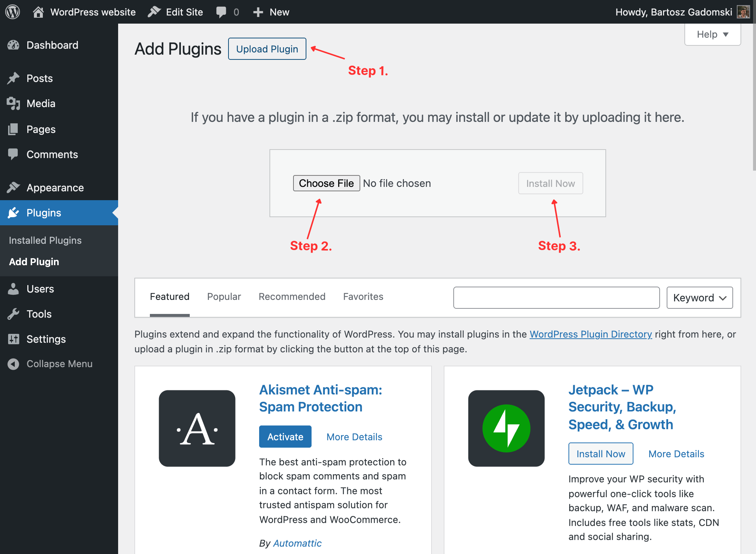
Task: Open the Jetpack plugin title link
Action: coord(622,407)
